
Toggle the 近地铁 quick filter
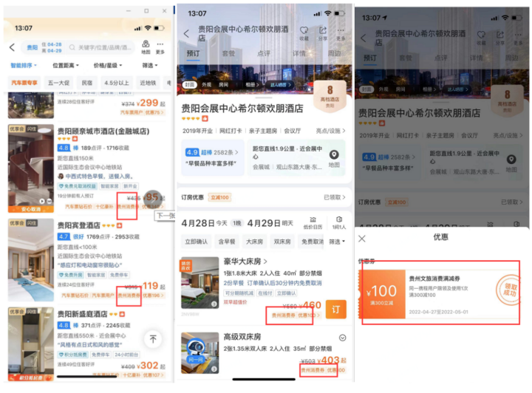click(148, 83)
